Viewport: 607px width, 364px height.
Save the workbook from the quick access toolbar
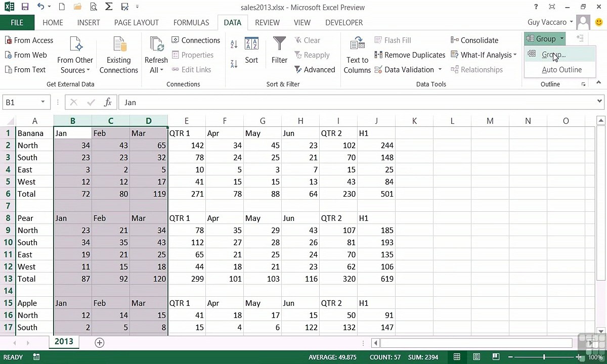point(25,7)
